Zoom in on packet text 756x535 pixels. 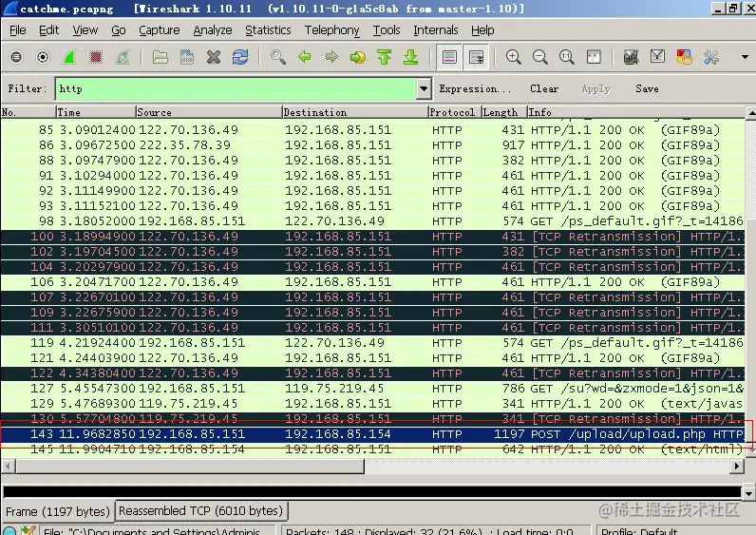click(513, 57)
